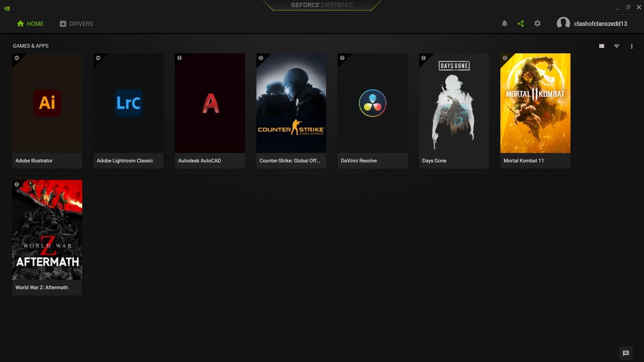Click the DaVinci Resolve color wheel logo
The image size is (644, 362).
click(373, 103)
